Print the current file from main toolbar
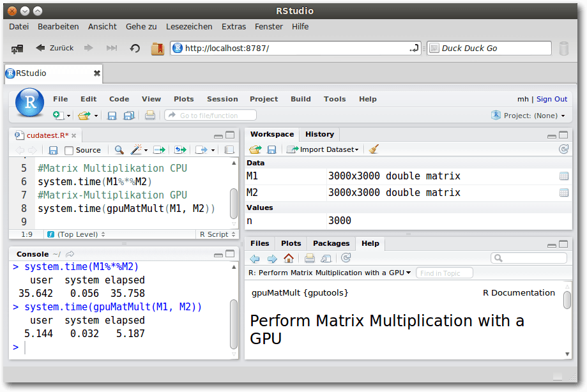The image size is (587, 392). click(x=149, y=115)
